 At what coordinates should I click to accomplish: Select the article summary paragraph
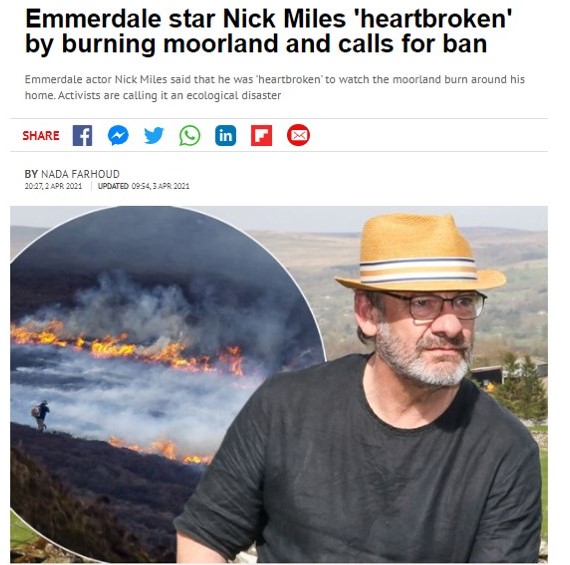pyautogui.click(x=274, y=87)
